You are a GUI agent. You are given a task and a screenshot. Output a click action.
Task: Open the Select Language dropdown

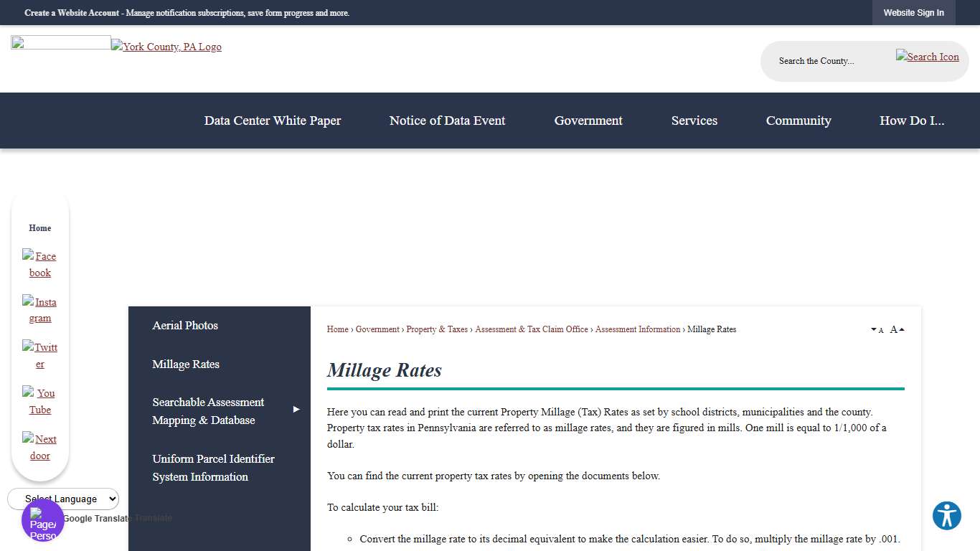pos(63,499)
